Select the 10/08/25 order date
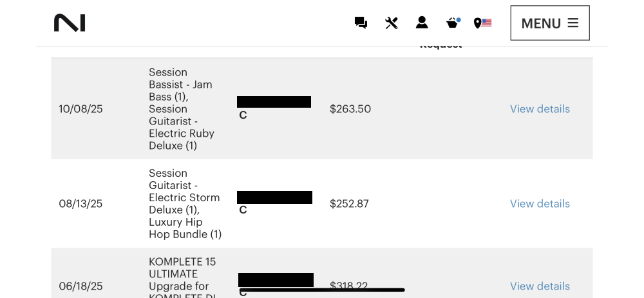Viewport: 644px width, 298px height. [x=80, y=109]
